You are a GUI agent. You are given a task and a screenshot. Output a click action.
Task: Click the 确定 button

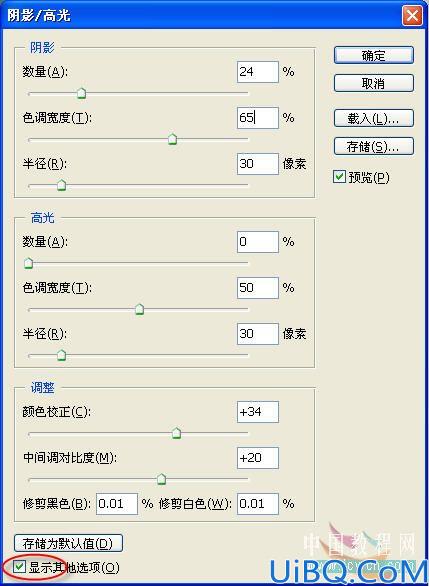click(x=374, y=55)
